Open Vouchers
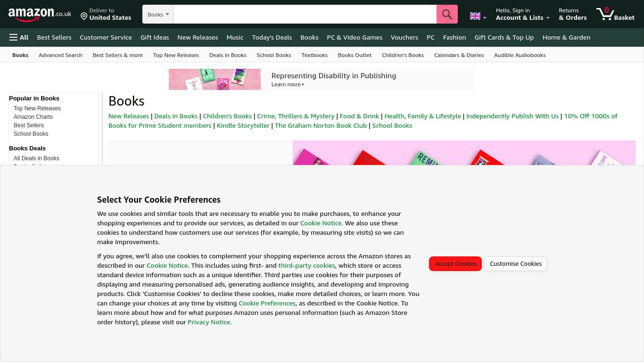Viewport: 644px width, 362px height. [x=404, y=37]
